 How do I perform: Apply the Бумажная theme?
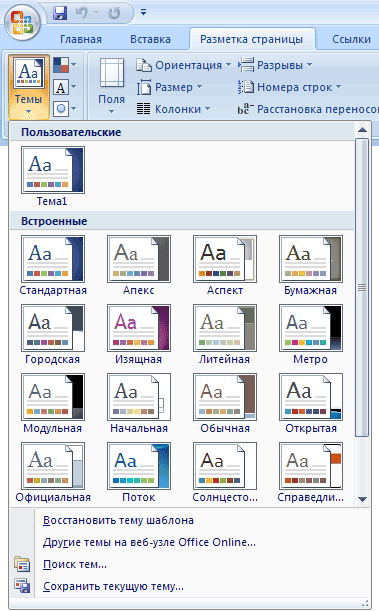311,265
